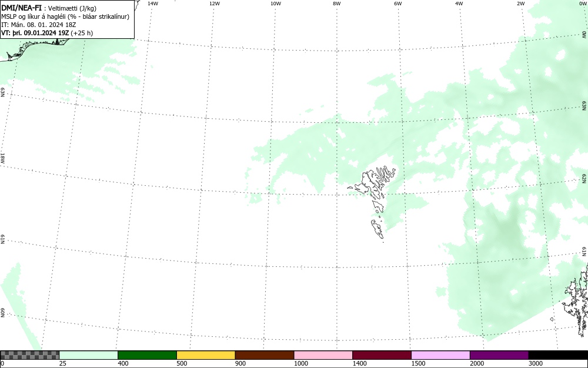This screenshot has height=368, width=588.
Task: Click the legend value 1000
Action: click(300, 363)
